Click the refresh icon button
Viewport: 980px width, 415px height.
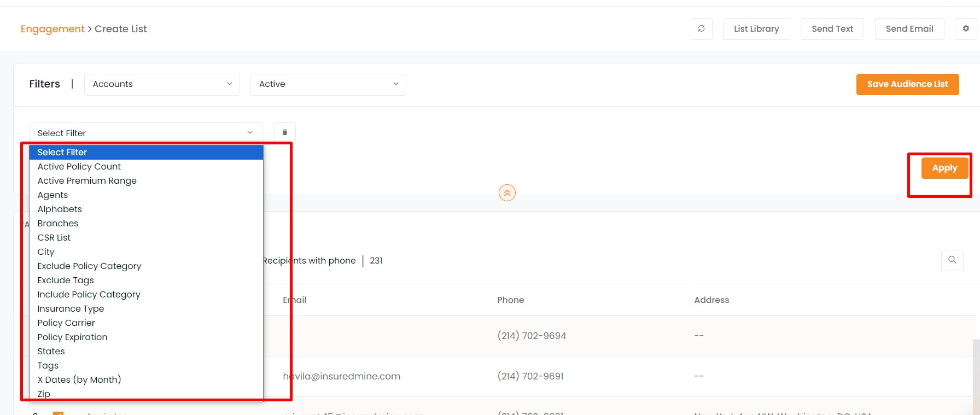tap(701, 29)
